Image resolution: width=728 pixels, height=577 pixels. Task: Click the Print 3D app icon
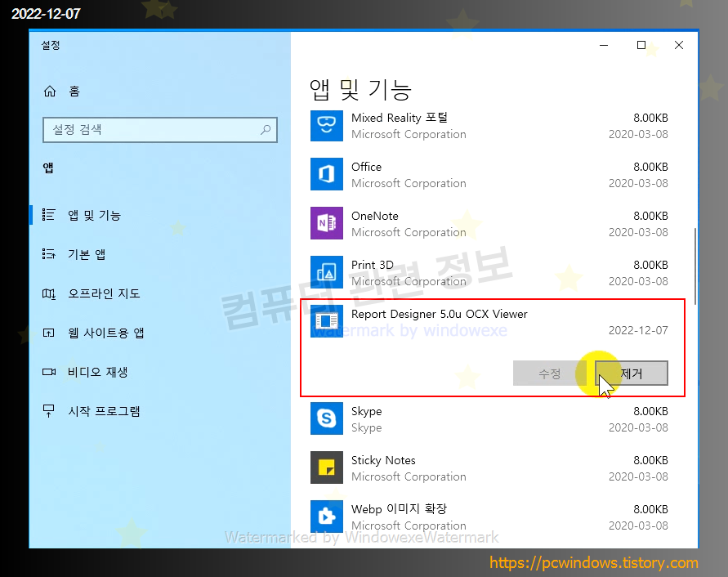point(327,272)
